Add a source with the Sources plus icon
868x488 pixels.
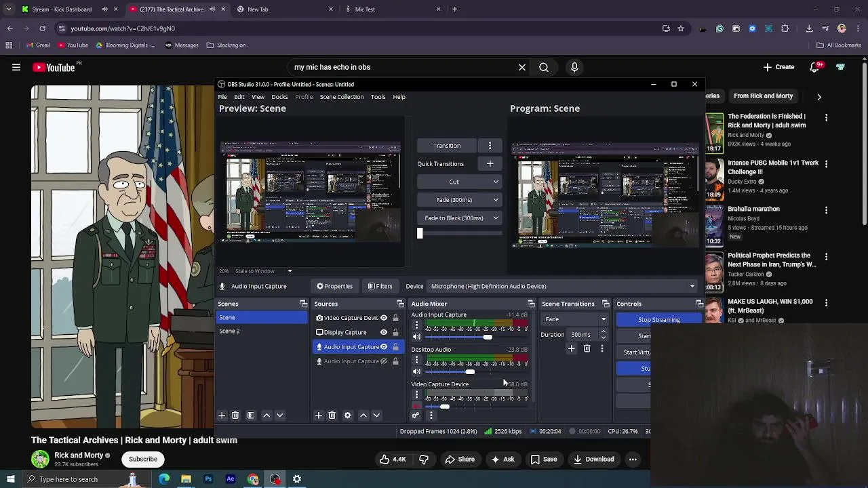pyautogui.click(x=319, y=415)
